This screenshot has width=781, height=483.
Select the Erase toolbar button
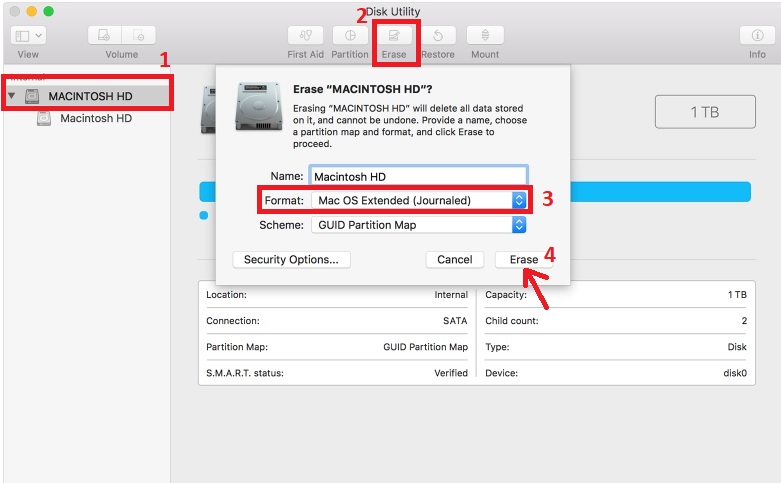[394, 35]
